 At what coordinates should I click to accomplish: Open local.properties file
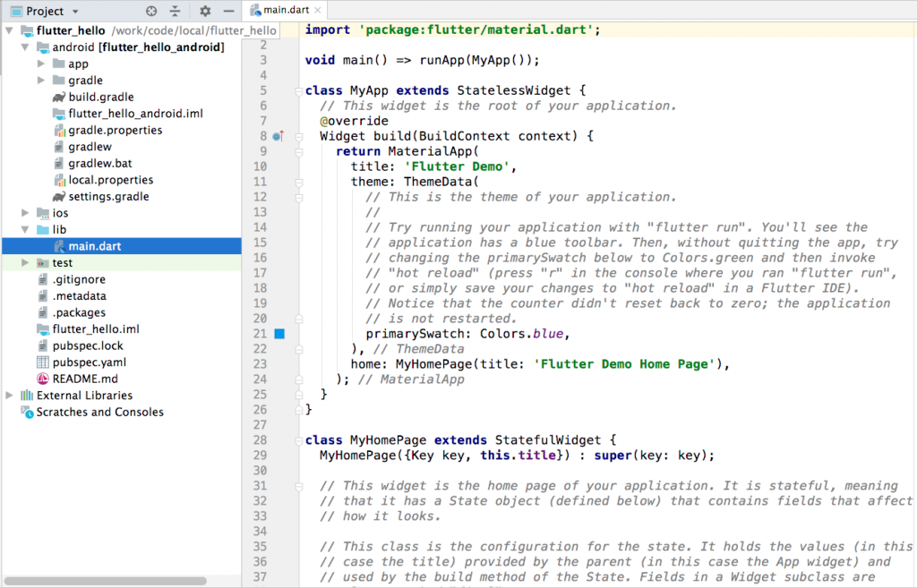[110, 180]
